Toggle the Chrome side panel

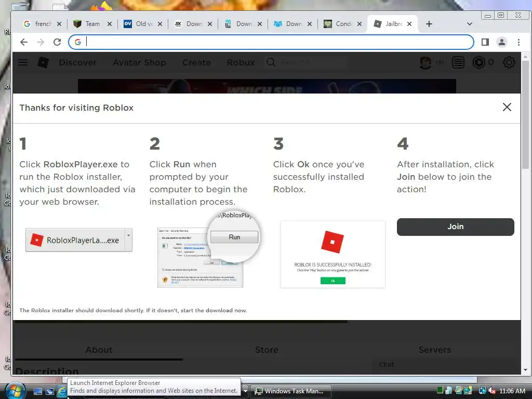[x=485, y=42]
